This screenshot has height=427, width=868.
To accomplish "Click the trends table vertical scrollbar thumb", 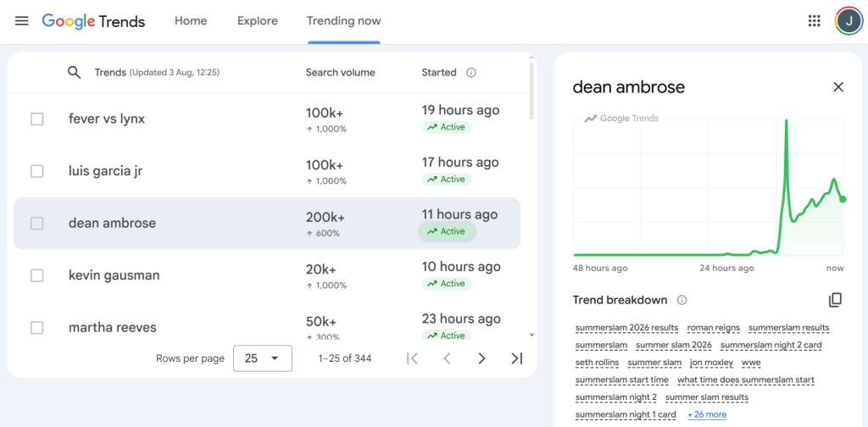I will click(x=531, y=91).
